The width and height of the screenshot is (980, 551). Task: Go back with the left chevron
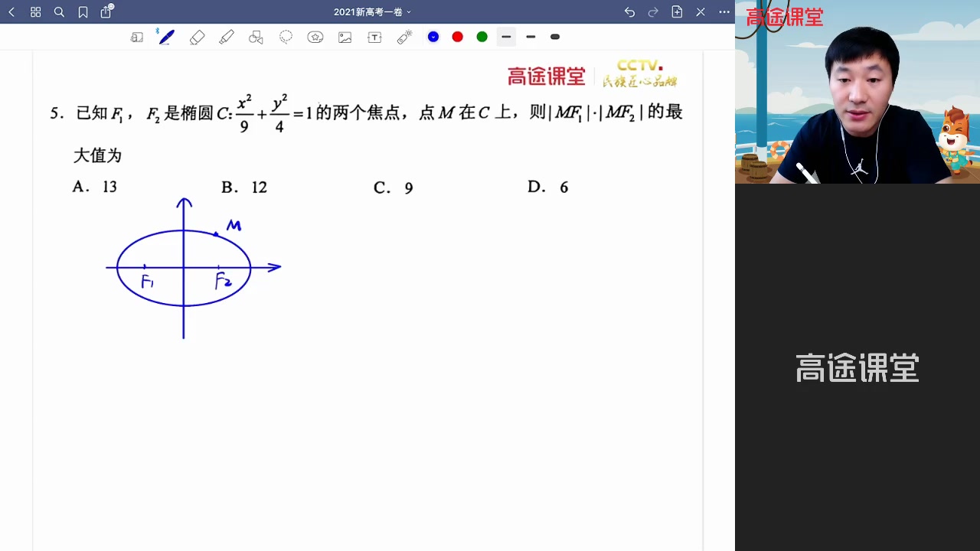(11, 12)
